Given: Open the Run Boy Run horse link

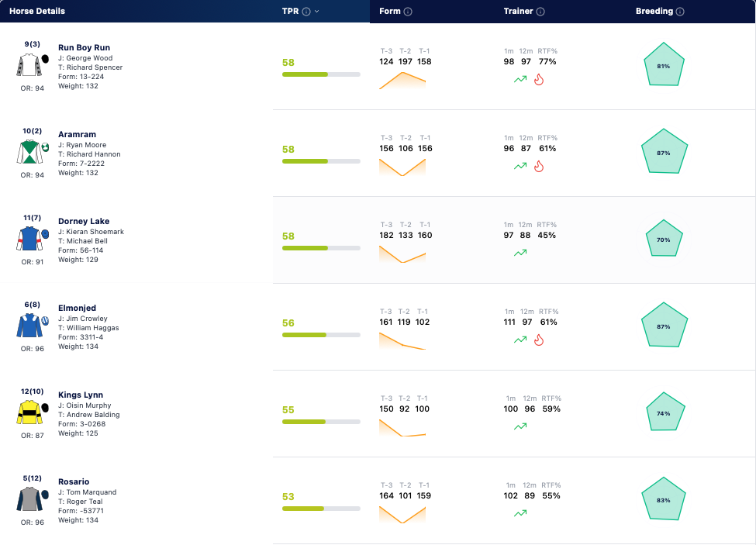Looking at the screenshot, I should point(84,48).
